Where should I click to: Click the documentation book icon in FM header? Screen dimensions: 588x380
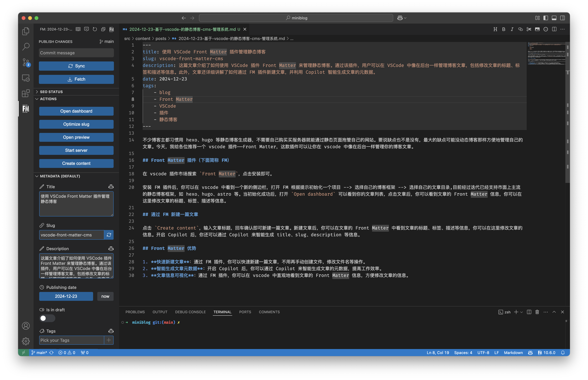click(78, 29)
